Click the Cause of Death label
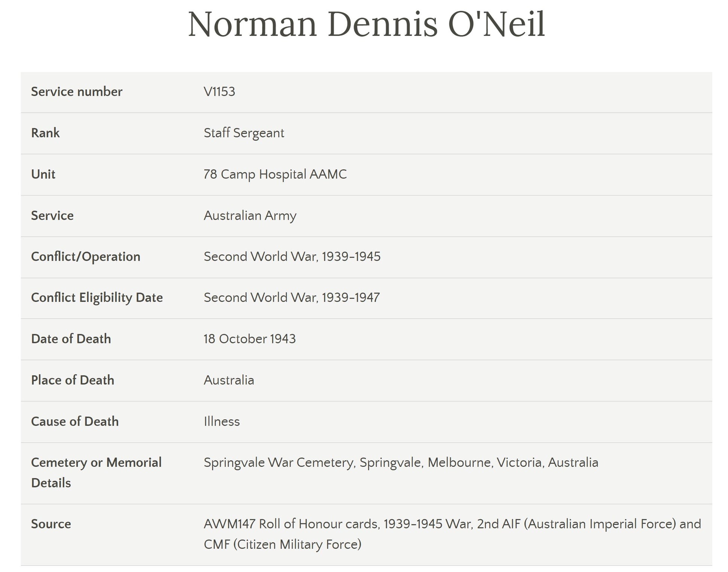This screenshot has height=572, width=728. tap(75, 422)
